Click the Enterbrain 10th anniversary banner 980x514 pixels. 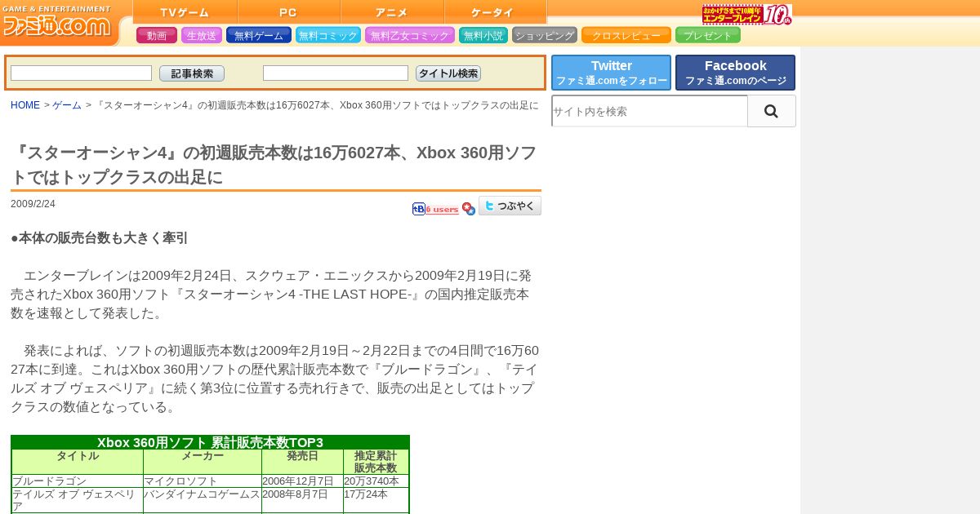pos(746,15)
